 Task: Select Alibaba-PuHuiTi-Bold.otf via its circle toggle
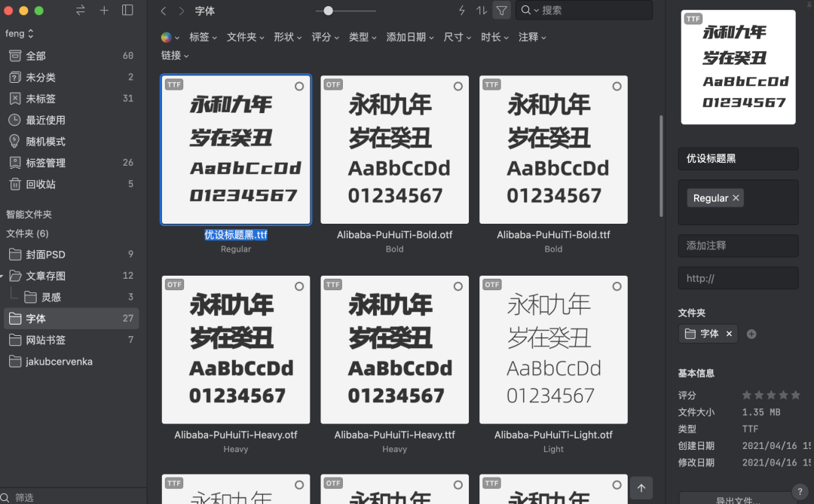457,86
